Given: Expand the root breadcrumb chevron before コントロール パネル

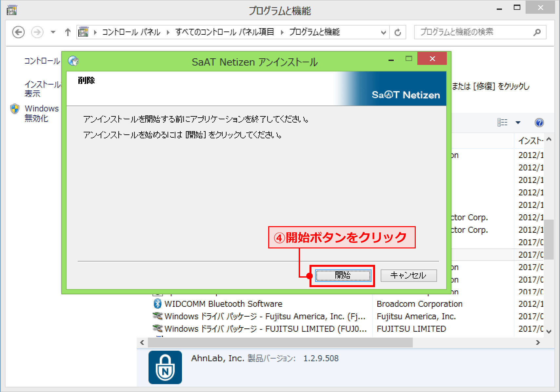Looking at the screenshot, I should click(x=95, y=32).
